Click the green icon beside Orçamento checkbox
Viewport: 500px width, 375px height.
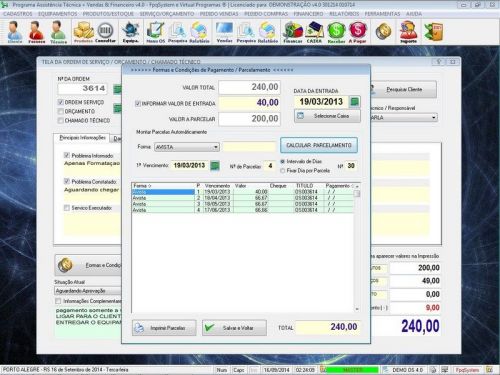[117, 108]
